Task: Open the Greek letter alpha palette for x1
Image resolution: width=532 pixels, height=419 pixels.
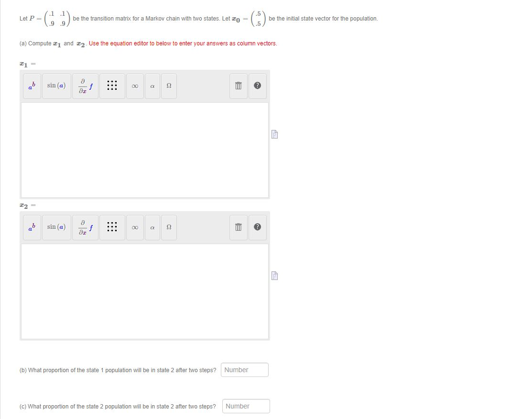Action: click(x=152, y=86)
